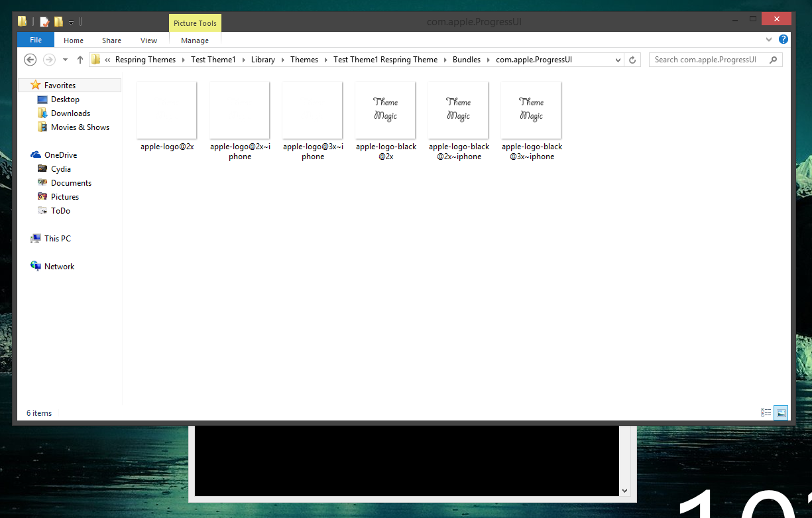The image size is (812, 518).
Task: Click the New Folder icon in the title bar
Action: [x=58, y=22]
